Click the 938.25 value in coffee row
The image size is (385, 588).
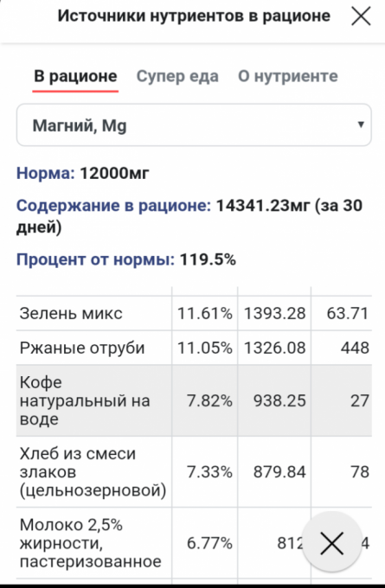(279, 400)
